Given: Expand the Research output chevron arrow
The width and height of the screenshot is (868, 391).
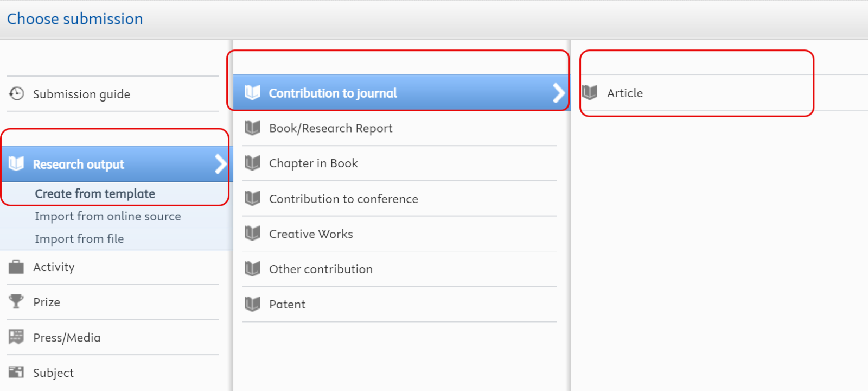Looking at the screenshot, I should pyautogui.click(x=220, y=164).
